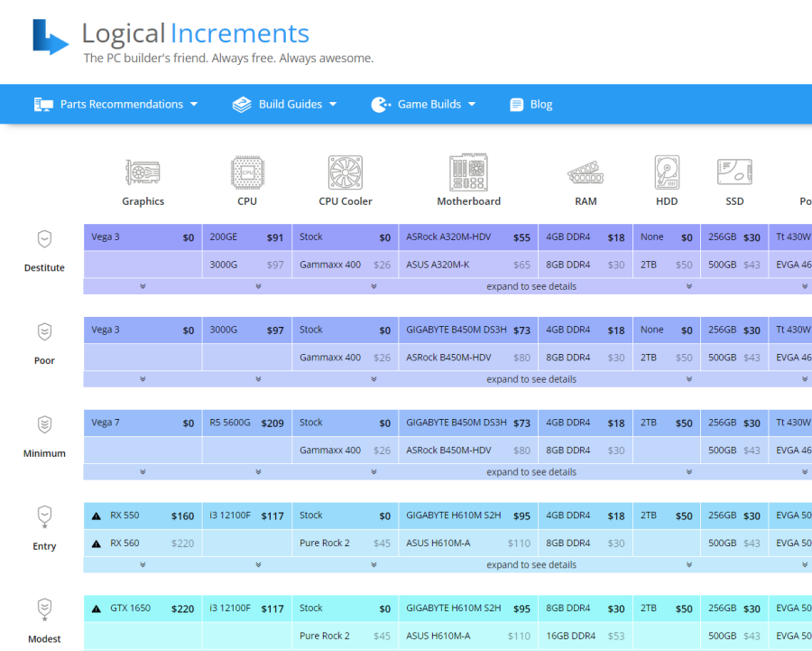Click the Logical Increments title text
Viewport: 812px width, 651px height.
(x=195, y=33)
